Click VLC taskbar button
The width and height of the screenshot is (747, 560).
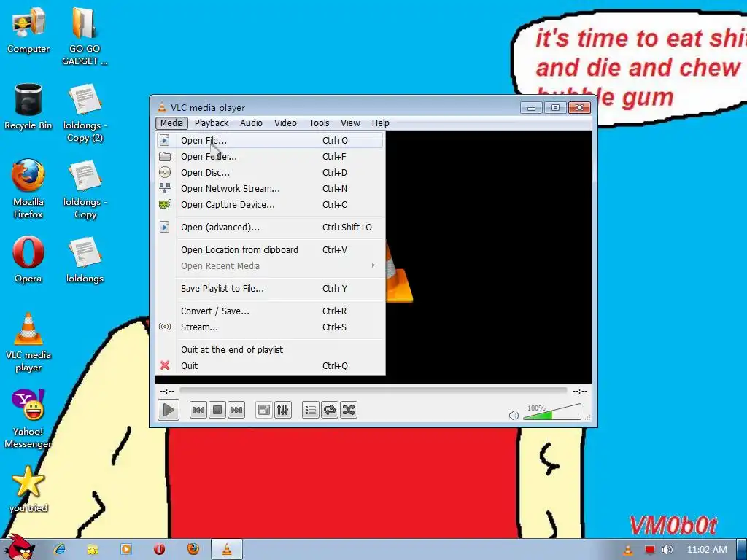227,550
